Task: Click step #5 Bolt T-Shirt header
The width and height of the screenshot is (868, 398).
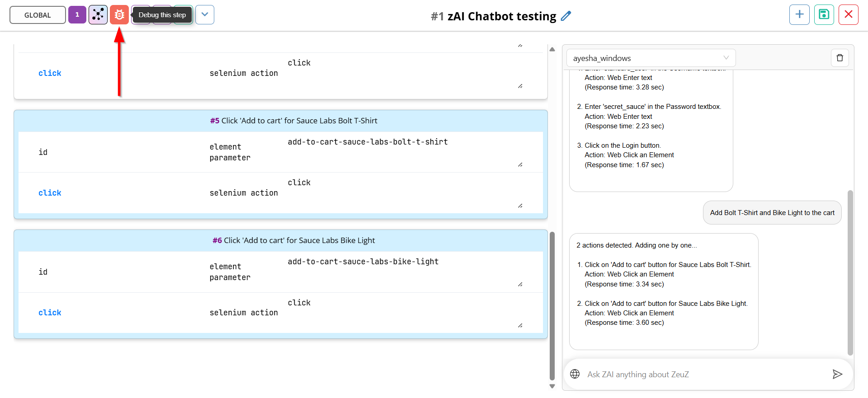Action: click(294, 121)
